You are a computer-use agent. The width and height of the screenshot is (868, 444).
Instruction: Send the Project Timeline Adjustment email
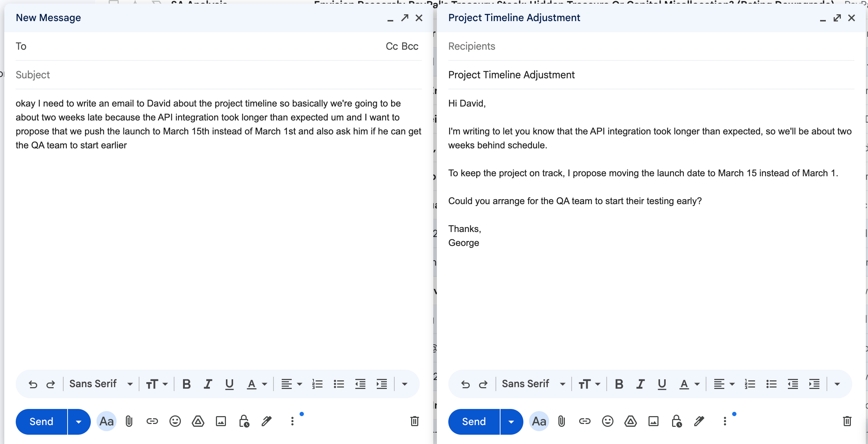tap(474, 422)
